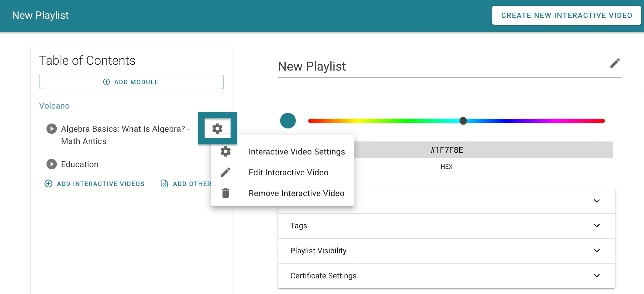Click the HEX label under the color field
The height and width of the screenshot is (294, 644).
447,167
